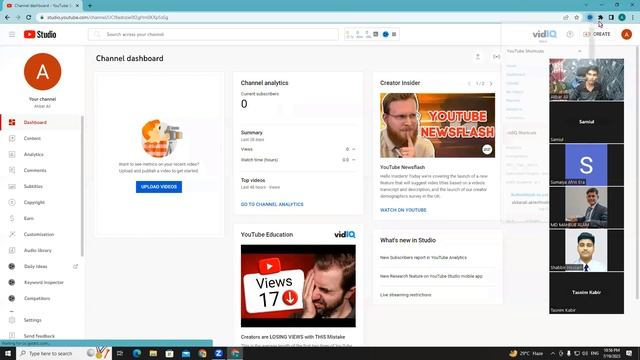The width and height of the screenshot is (640, 360).
Task: Open the account avatar in Studio header
Action: pyautogui.click(x=627, y=34)
